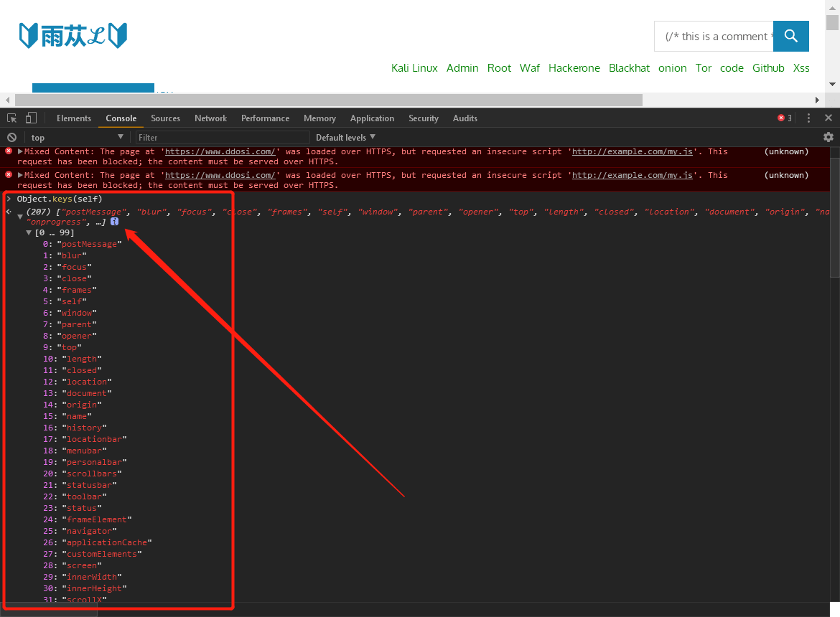
Task: Collapse the [0 … 99] group
Action: pyautogui.click(x=29, y=232)
